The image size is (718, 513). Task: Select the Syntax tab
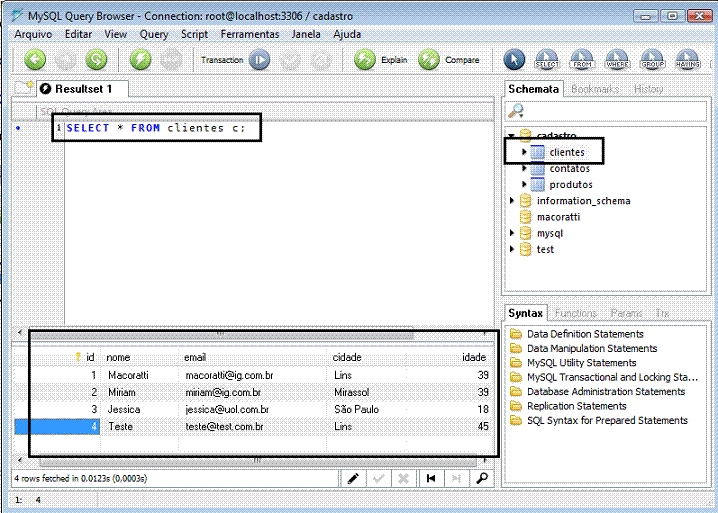(x=525, y=313)
